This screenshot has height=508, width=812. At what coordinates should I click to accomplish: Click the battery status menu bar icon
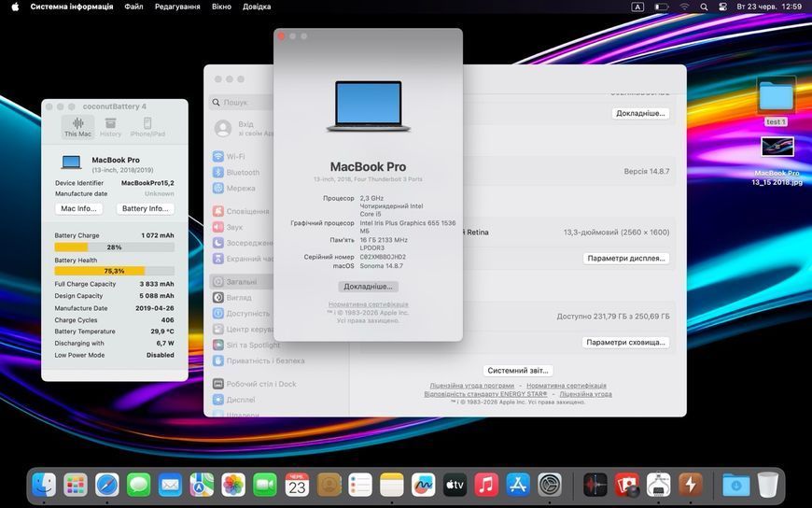[x=662, y=7]
